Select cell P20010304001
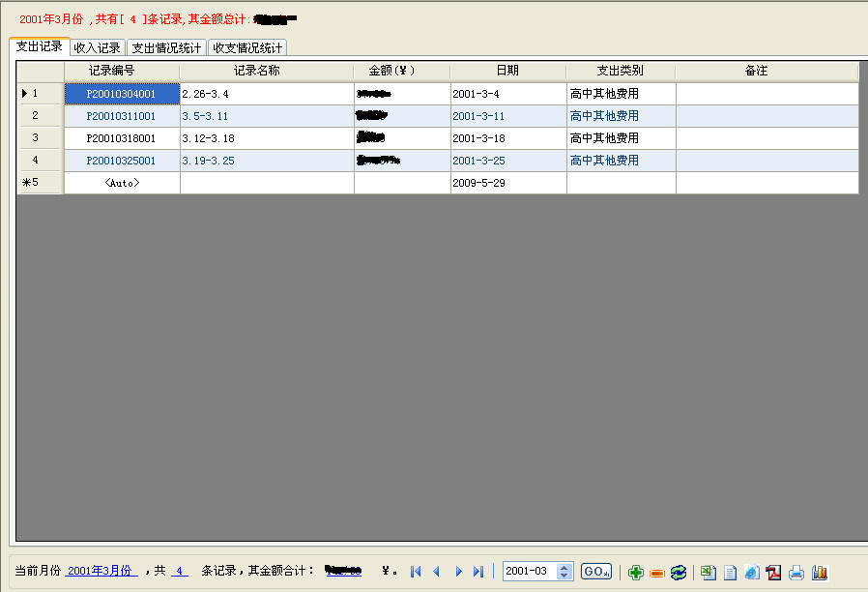 click(x=122, y=94)
